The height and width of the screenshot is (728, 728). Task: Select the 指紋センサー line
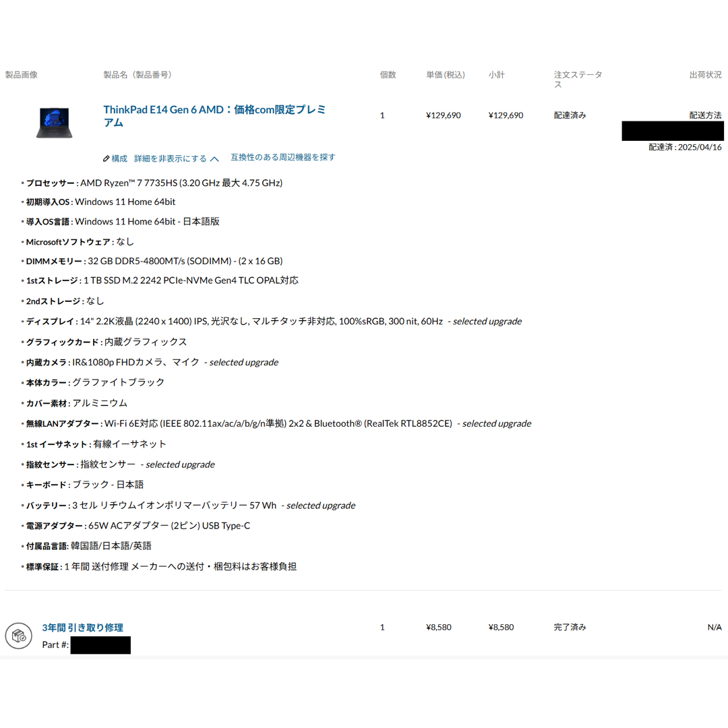(118, 464)
